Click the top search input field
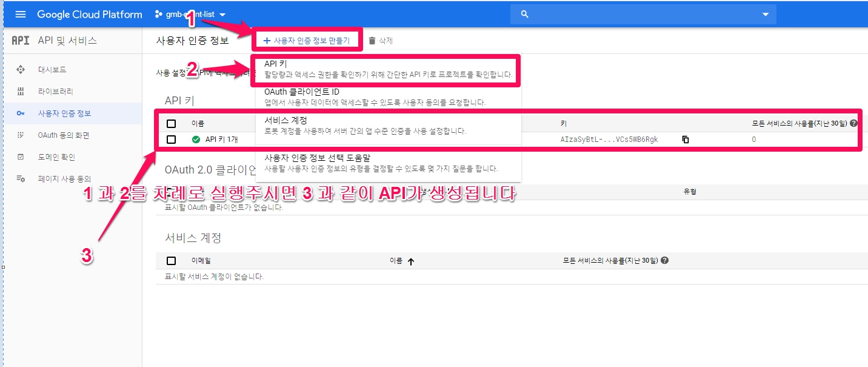Screen dimensions: 868x367 636,15
